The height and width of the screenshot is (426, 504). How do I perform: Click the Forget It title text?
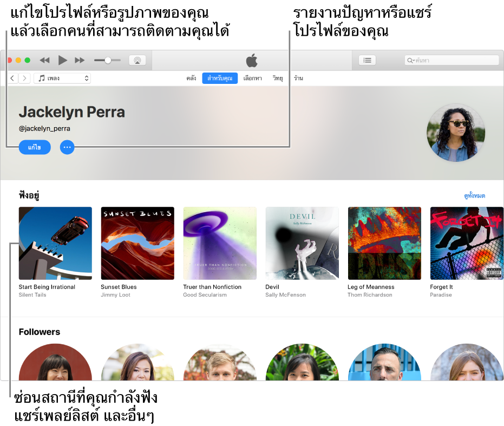[x=441, y=287]
